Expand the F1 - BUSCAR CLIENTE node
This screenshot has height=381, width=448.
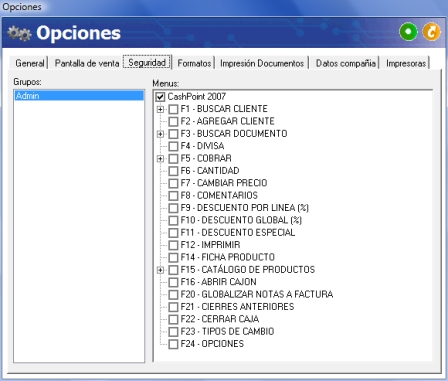[160, 109]
